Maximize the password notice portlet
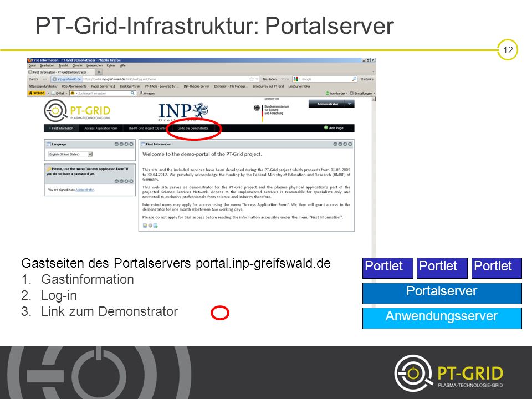Screen dimensions: 532x399 point(126,181)
